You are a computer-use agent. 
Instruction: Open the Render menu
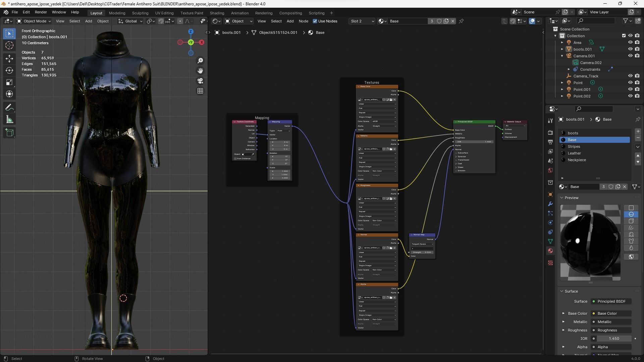(x=41, y=12)
